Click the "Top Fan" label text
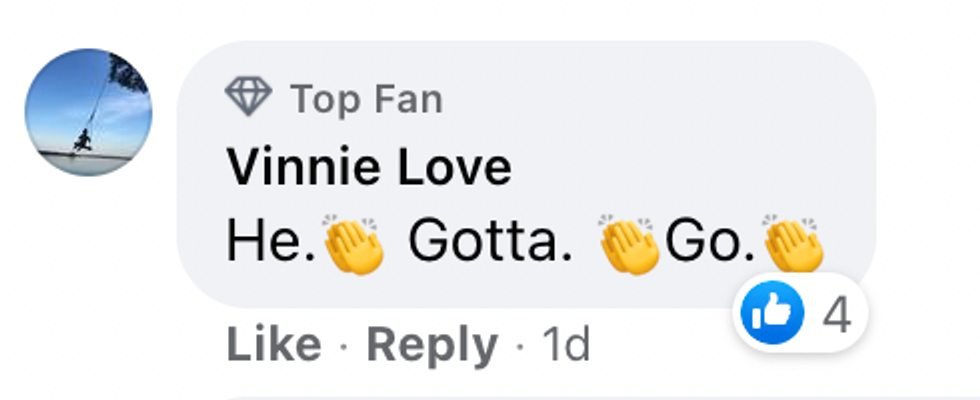Viewport: 980px width, 400px height. [366, 99]
